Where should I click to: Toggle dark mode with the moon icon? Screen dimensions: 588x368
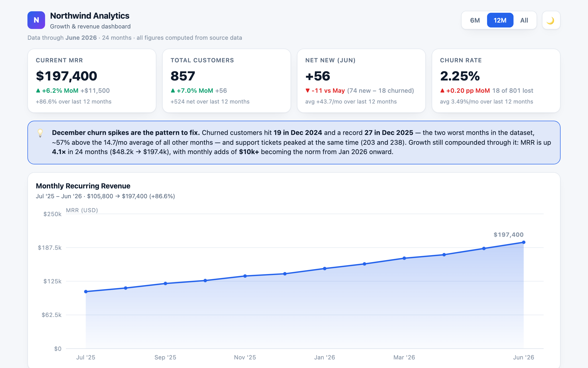(x=551, y=20)
